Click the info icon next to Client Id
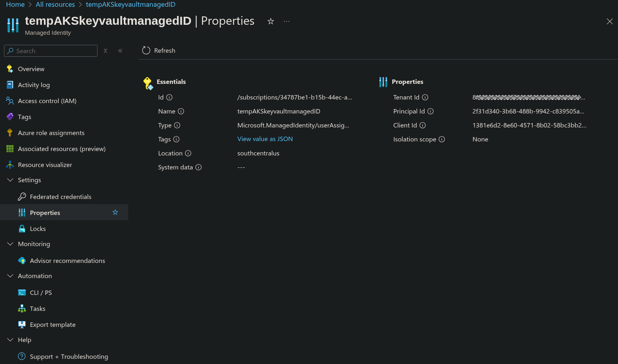618x364 pixels. 423,125
